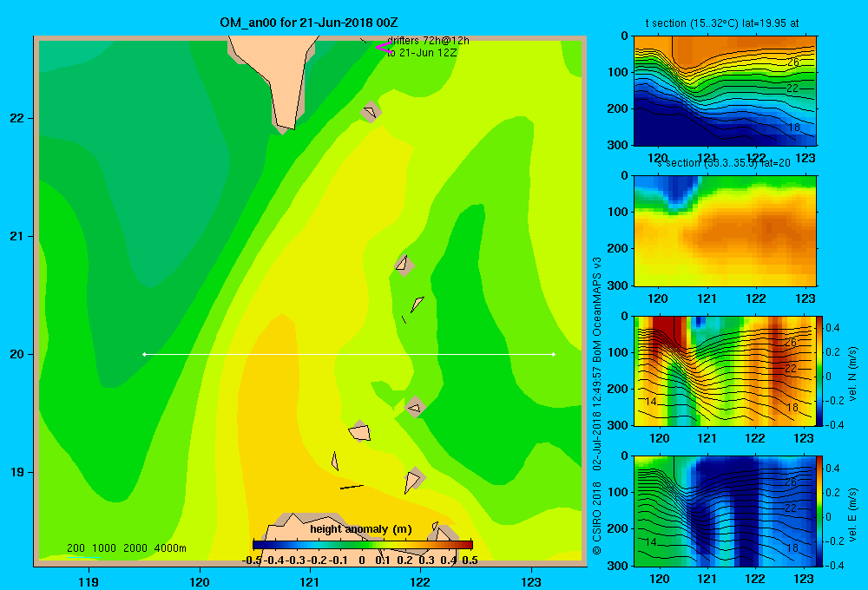Click longitude label 122 below main map
This screenshot has height=590, width=868.
[x=420, y=581]
